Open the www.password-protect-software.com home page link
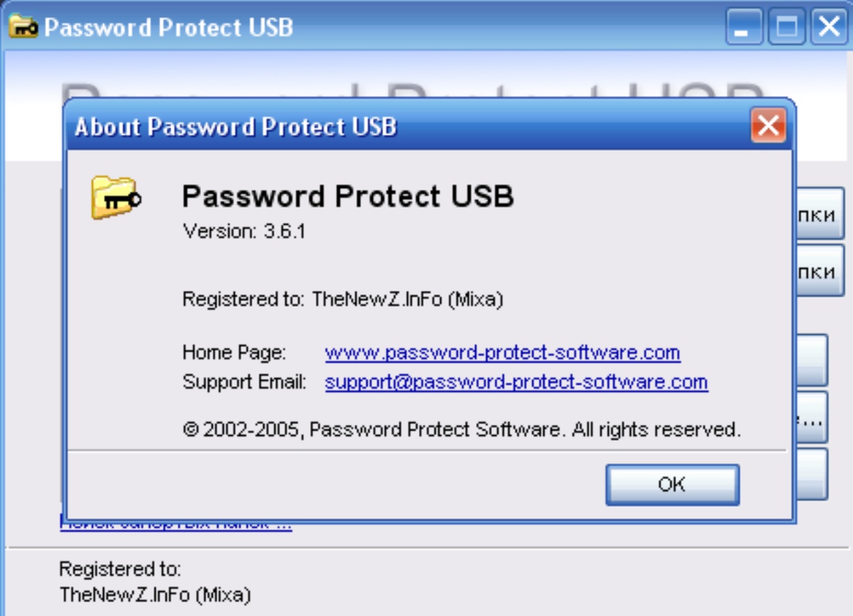Image resolution: width=853 pixels, height=616 pixels. (x=502, y=353)
